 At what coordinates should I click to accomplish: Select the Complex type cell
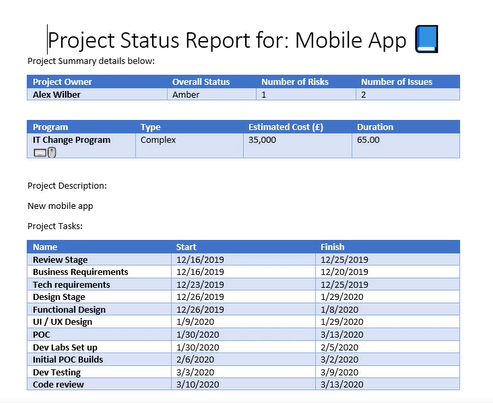pos(189,146)
